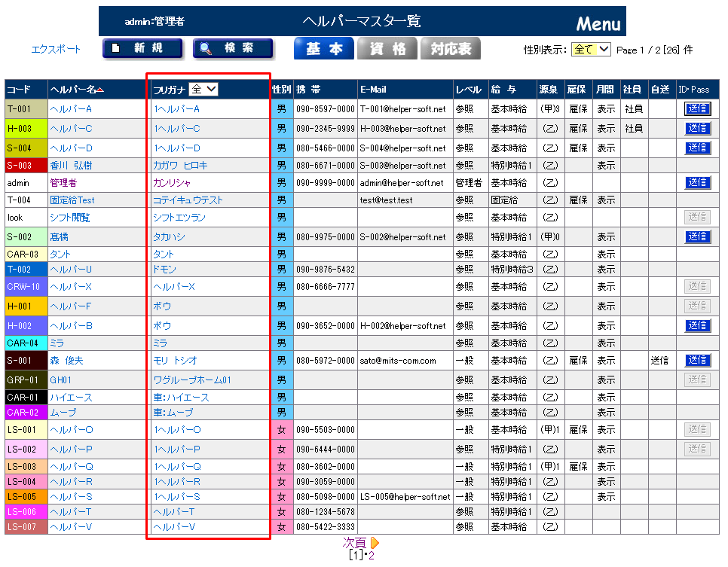
Task: Click the カンリシャ furigana link
Action: (172, 183)
